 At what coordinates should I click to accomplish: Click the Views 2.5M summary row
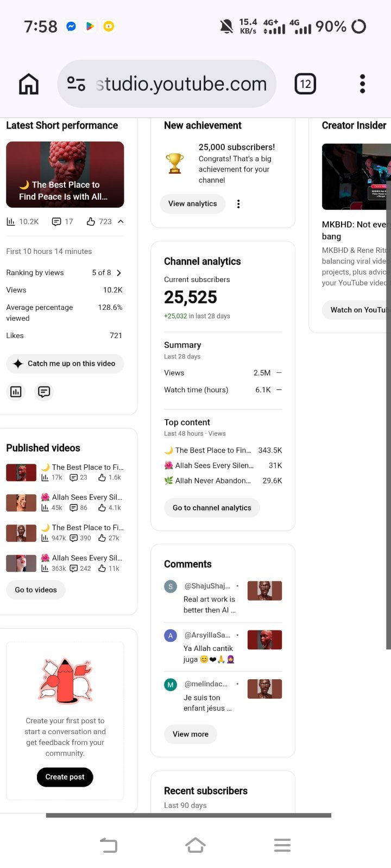[x=223, y=373]
